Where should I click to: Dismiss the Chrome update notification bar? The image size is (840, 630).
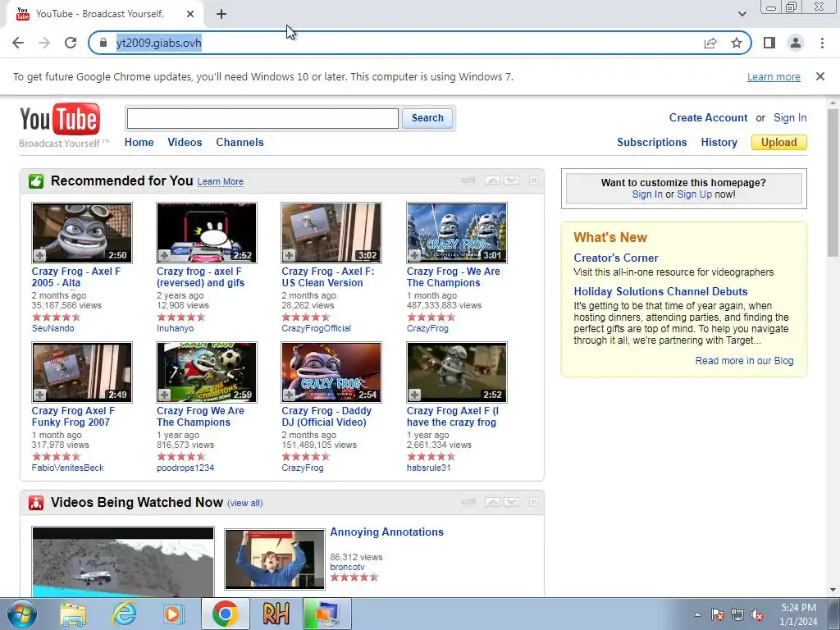tap(820, 76)
